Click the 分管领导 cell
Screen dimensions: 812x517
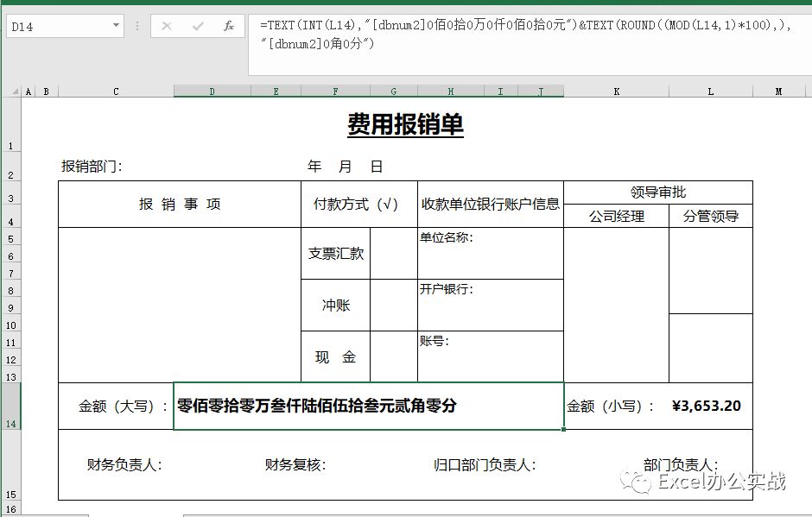[x=710, y=216]
